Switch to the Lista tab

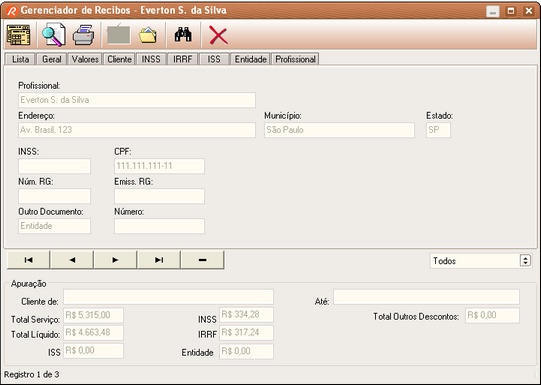[x=20, y=59]
